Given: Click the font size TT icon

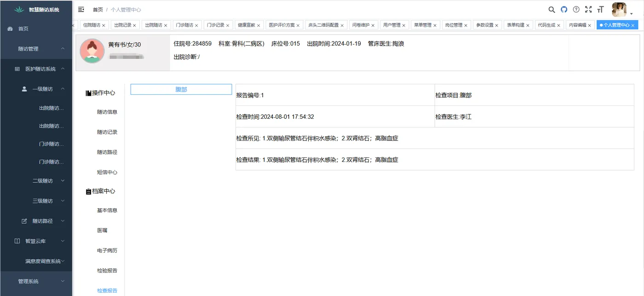Looking at the screenshot, I should 600,9.
